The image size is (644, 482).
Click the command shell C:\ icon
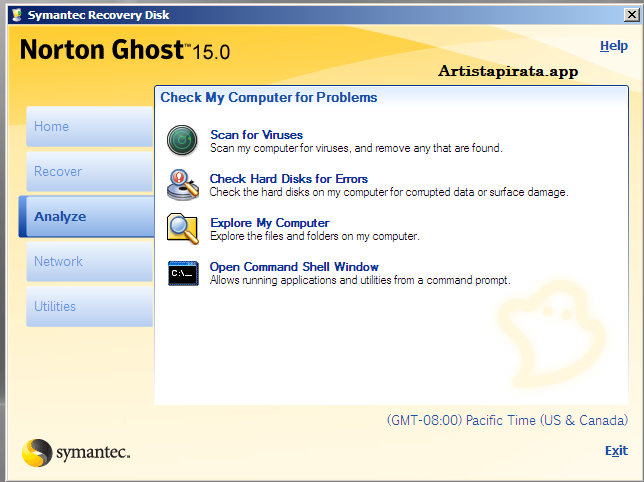pos(183,273)
